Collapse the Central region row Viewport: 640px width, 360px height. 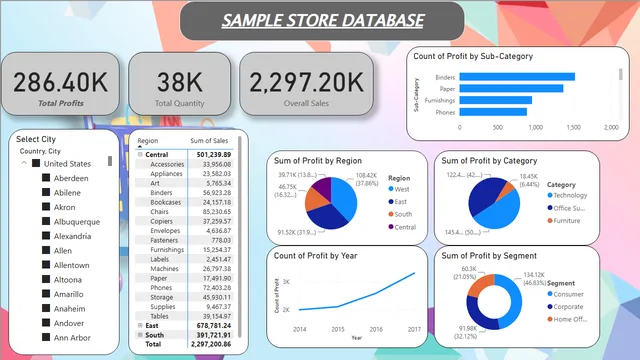point(140,155)
